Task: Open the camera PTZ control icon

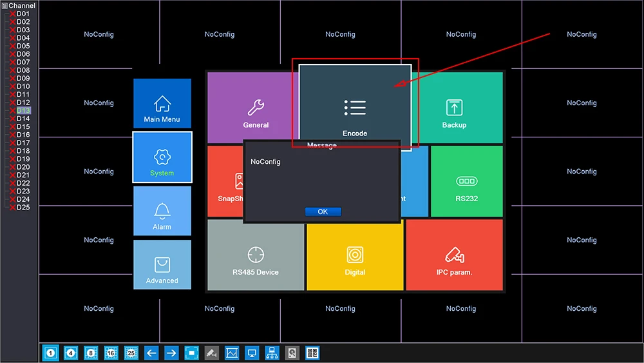Action: 211,353
